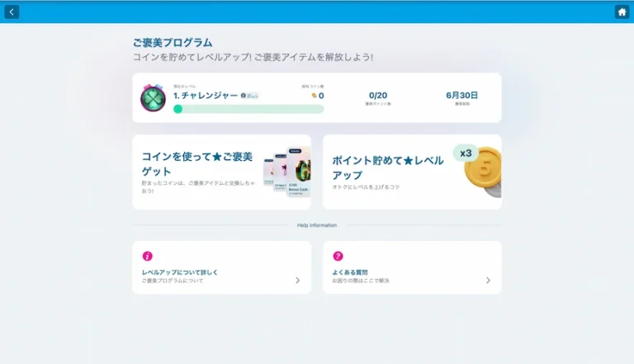Click the large gold 5 coin image

click(484, 170)
